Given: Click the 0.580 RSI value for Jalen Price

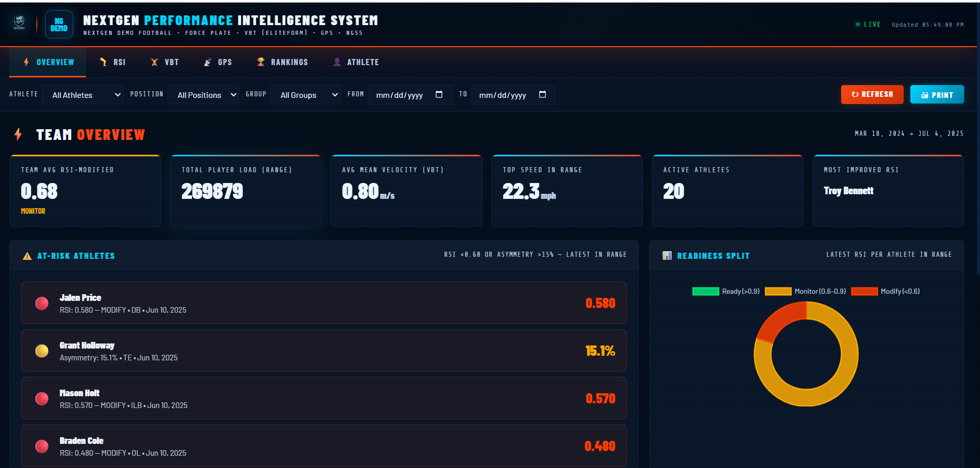Looking at the screenshot, I should click(600, 303).
